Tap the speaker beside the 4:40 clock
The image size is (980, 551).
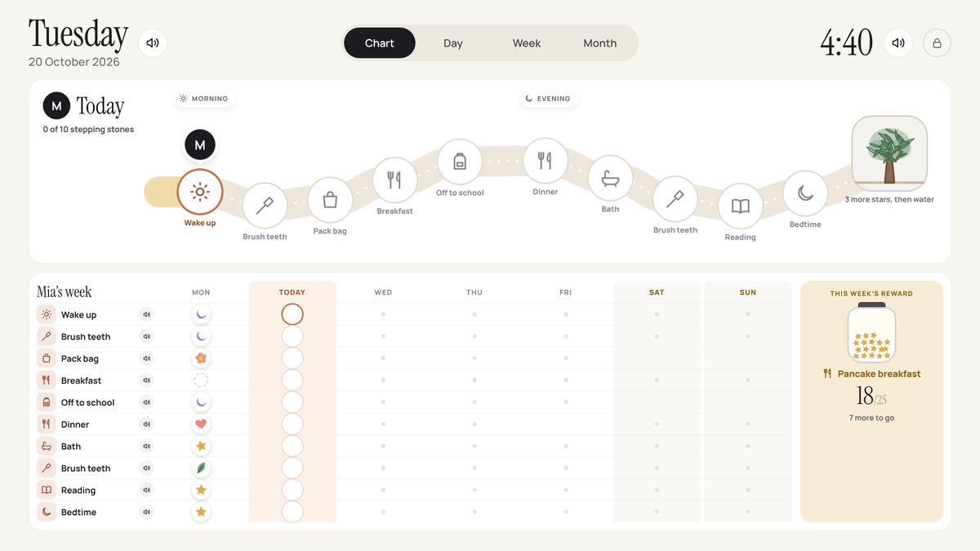click(x=898, y=42)
